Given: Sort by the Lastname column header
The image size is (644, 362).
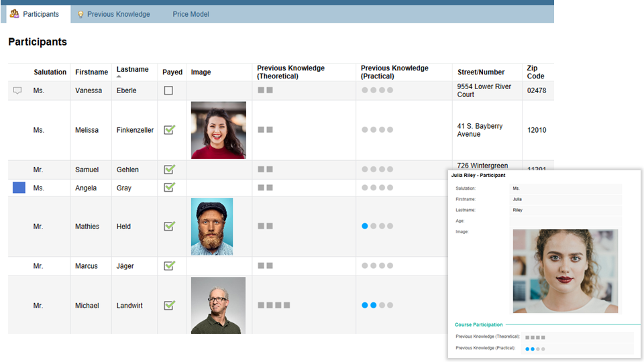Looking at the screenshot, I should [x=132, y=69].
